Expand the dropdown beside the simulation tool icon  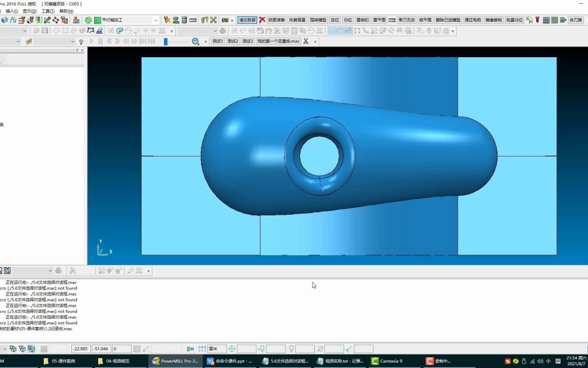pyautogui.click(x=72, y=41)
